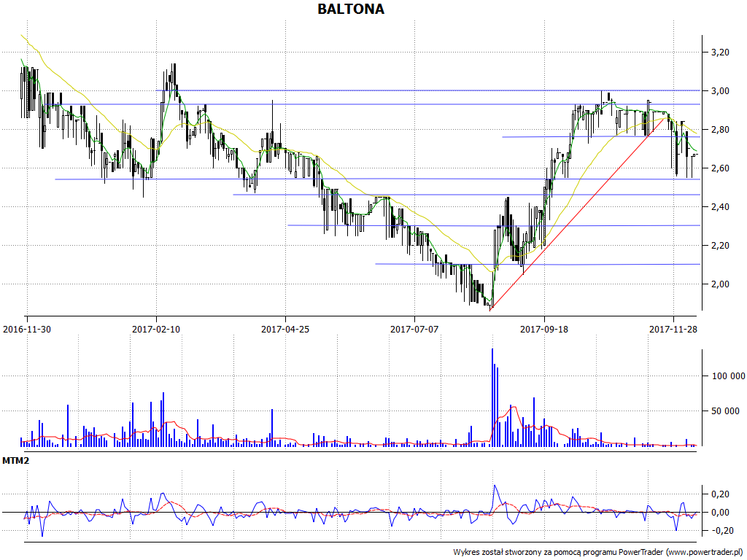747x560 pixels.
Task: Click the 2016-11-30 date label
Action: (x=27, y=329)
